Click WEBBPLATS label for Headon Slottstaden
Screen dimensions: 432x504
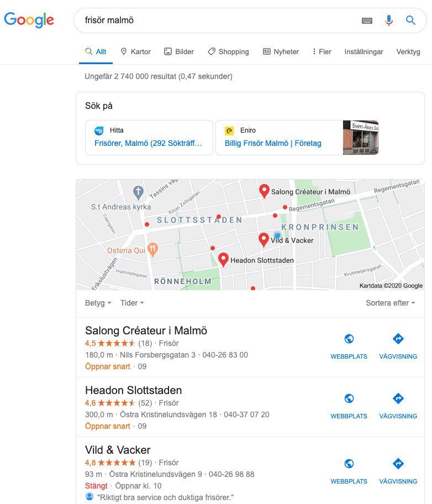click(349, 416)
